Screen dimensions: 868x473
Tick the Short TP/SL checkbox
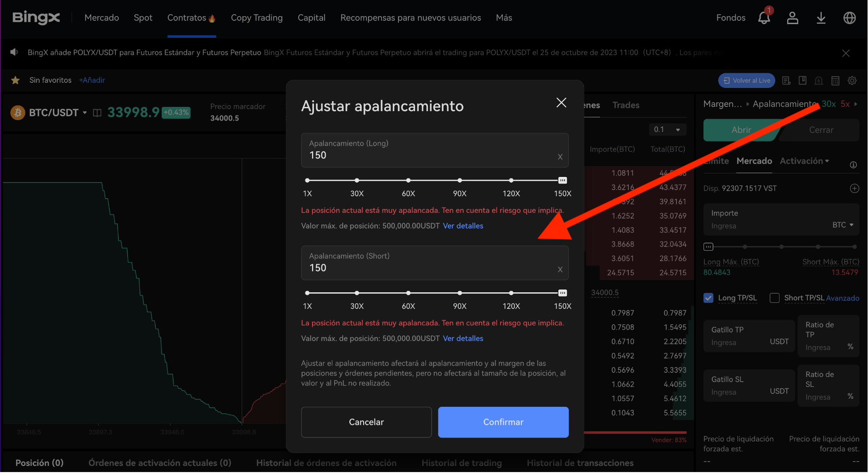coord(774,298)
